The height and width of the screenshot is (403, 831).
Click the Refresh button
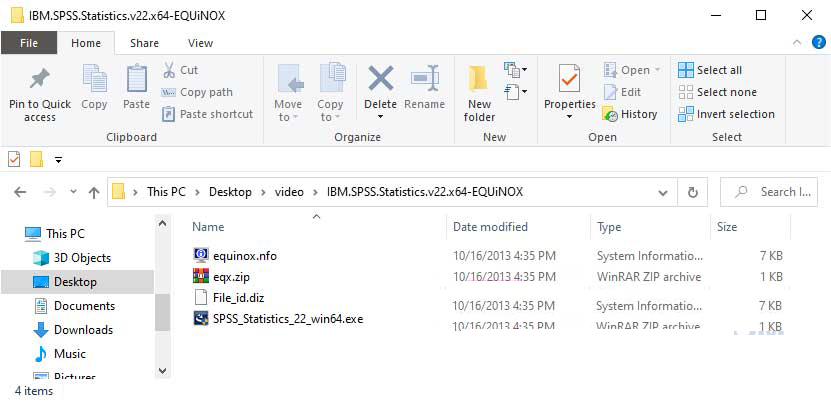tap(693, 192)
